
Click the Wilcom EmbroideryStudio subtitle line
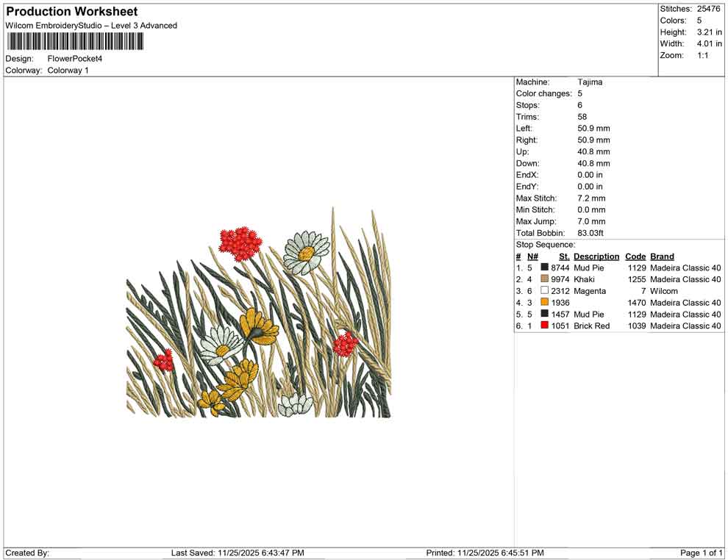point(91,26)
